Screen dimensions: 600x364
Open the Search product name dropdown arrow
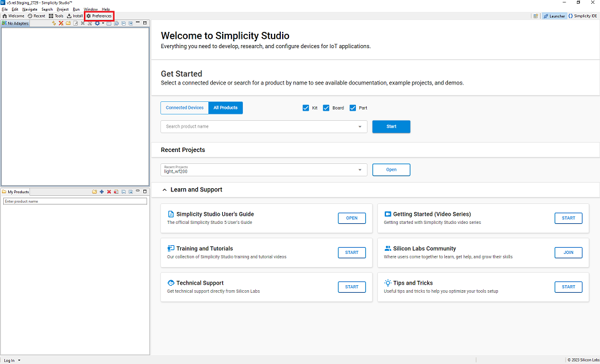(x=360, y=126)
